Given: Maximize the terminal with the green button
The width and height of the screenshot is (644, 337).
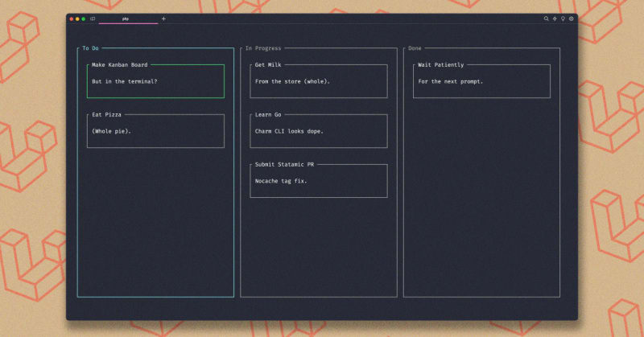Looking at the screenshot, I should [x=83, y=18].
